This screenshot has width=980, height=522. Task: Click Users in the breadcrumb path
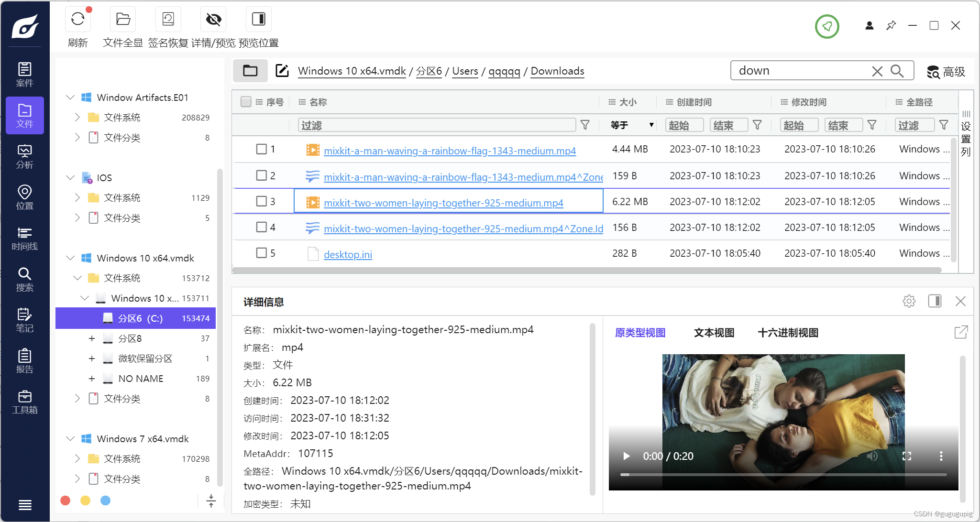pos(464,71)
